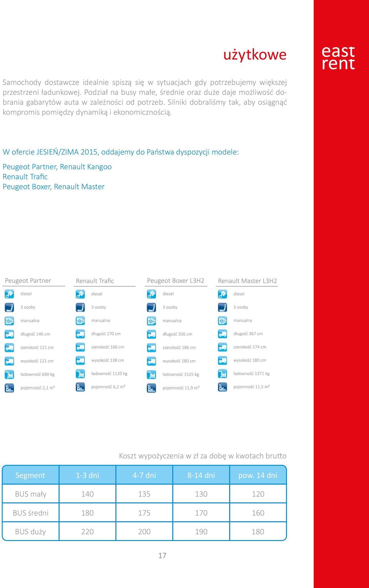Click price 140 for BUS mały

pos(88,494)
